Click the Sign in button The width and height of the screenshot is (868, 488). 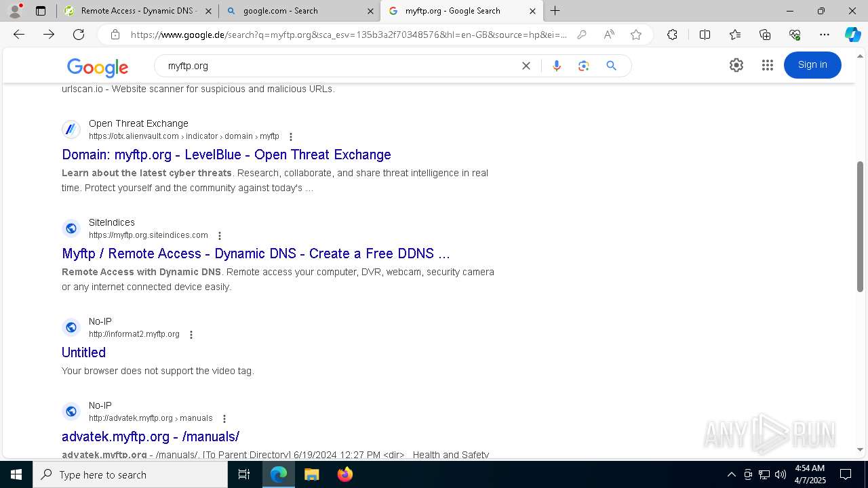[x=812, y=65]
